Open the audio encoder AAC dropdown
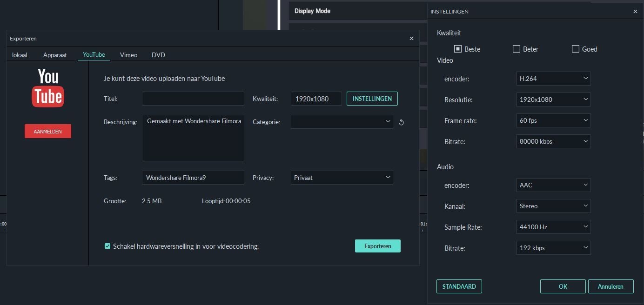 coord(553,185)
